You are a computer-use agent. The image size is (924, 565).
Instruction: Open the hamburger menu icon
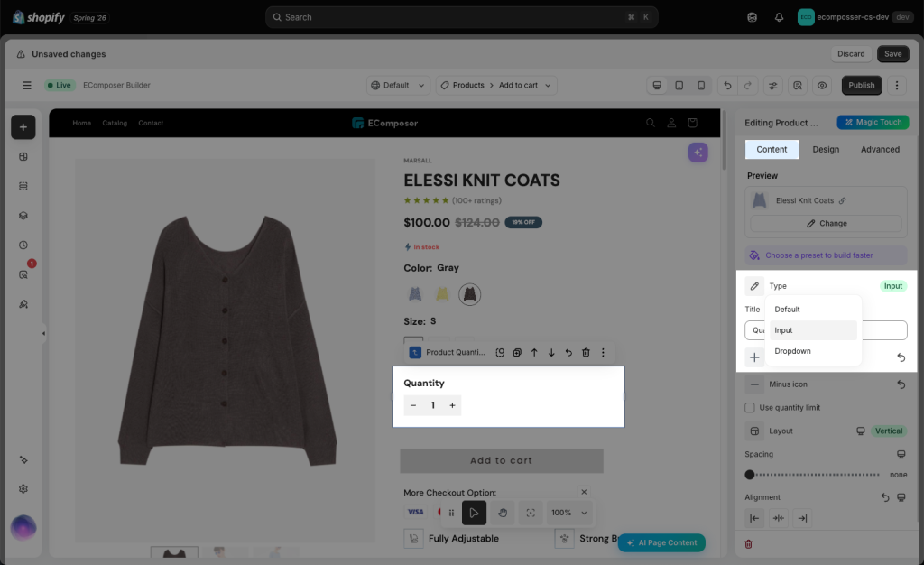click(x=26, y=86)
